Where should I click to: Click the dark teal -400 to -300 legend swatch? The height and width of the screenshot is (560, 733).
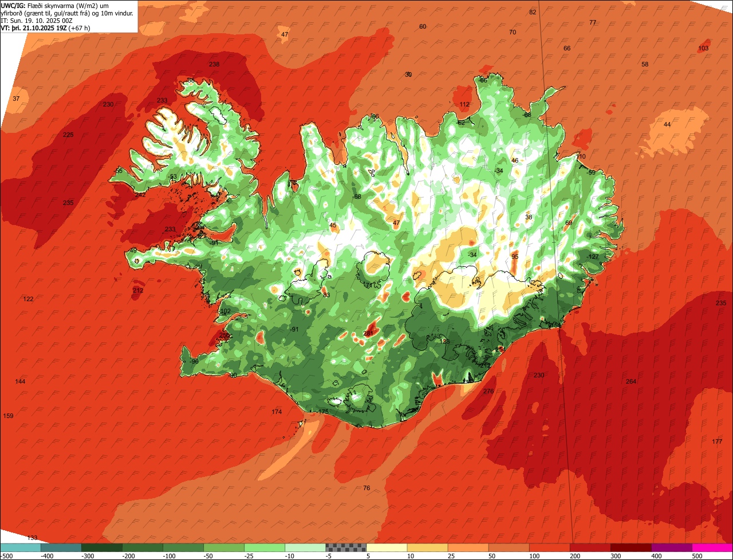click(61, 547)
